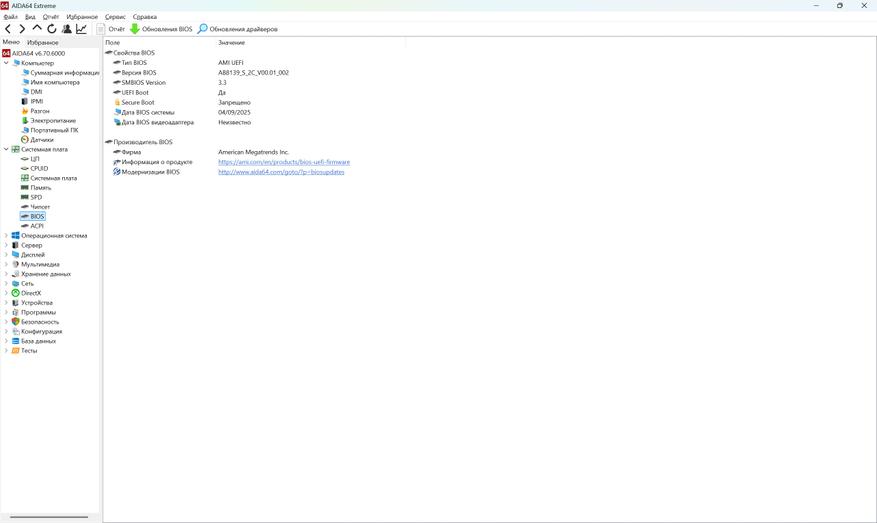Open the Вид menu

[30, 17]
